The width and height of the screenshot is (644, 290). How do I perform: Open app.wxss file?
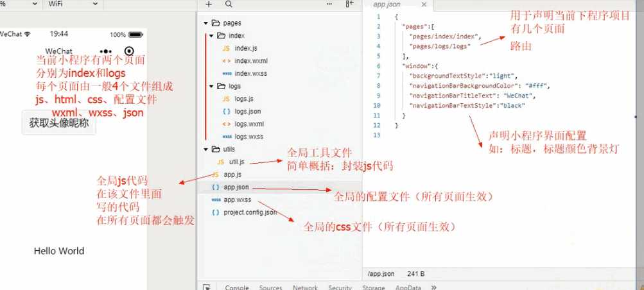click(x=238, y=200)
